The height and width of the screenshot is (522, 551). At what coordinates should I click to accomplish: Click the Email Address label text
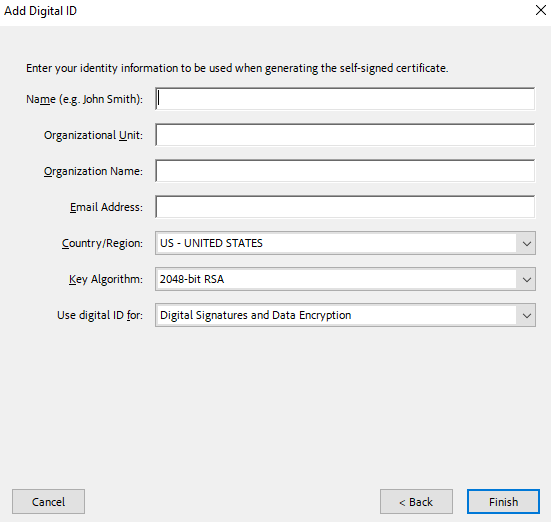click(106, 207)
